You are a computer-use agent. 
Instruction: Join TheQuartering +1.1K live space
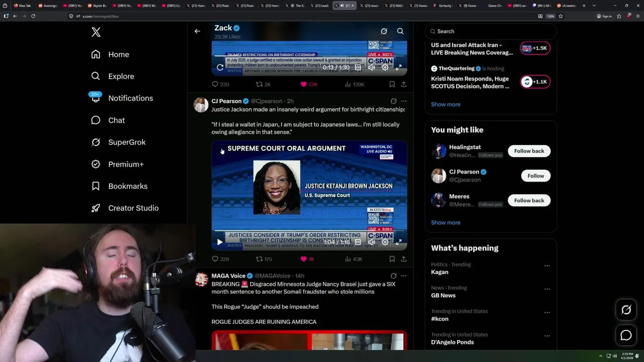tap(535, 81)
